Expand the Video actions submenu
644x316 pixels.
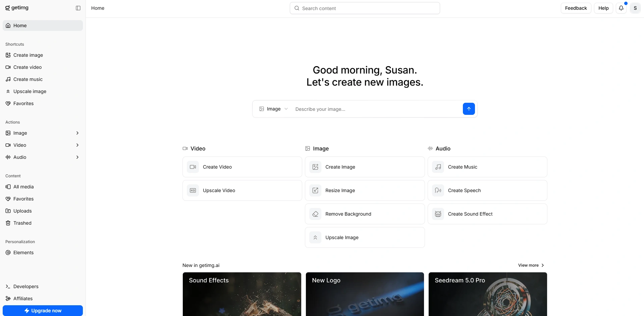tap(77, 145)
